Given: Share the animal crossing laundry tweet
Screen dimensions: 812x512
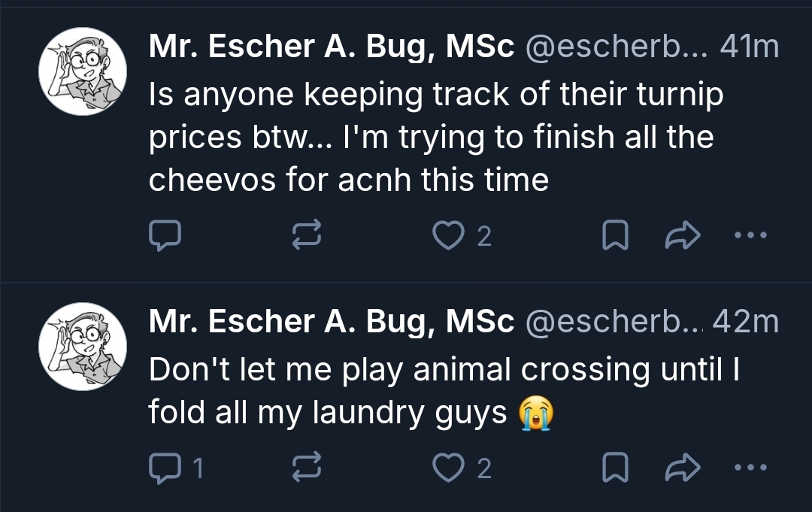Looking at the screenshot, I should click(x=683, y=469).
